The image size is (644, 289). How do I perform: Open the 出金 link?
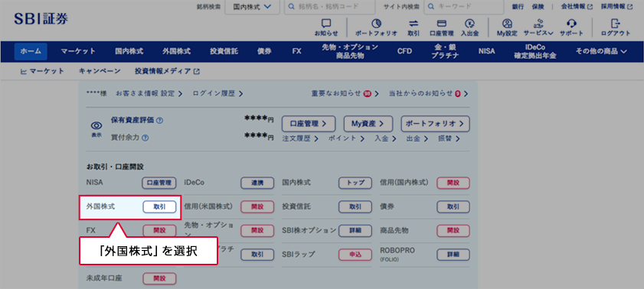click(417, 138)
